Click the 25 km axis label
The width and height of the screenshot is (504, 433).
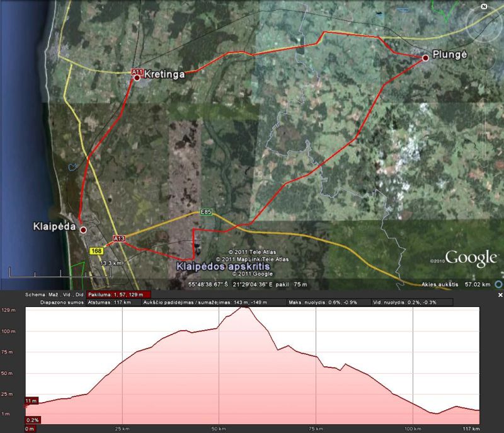point(122,429)
